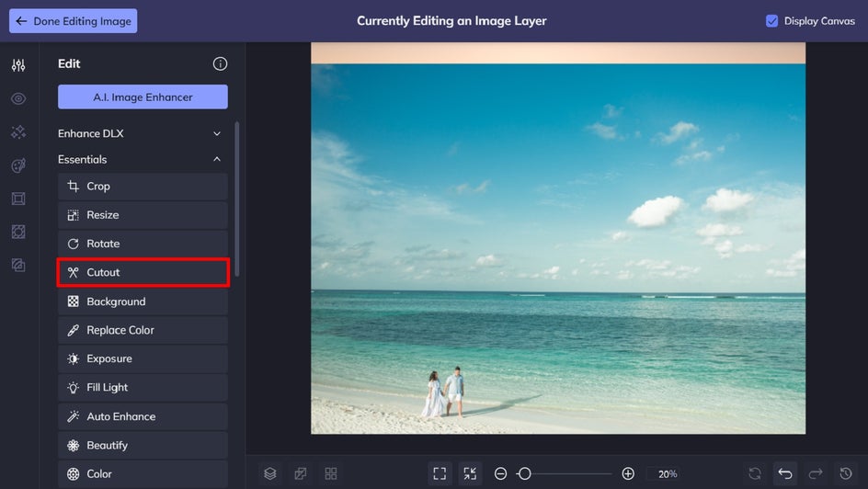
Task: Open the eye (Touch Up) sidebar icon
Action: [18, 99]
